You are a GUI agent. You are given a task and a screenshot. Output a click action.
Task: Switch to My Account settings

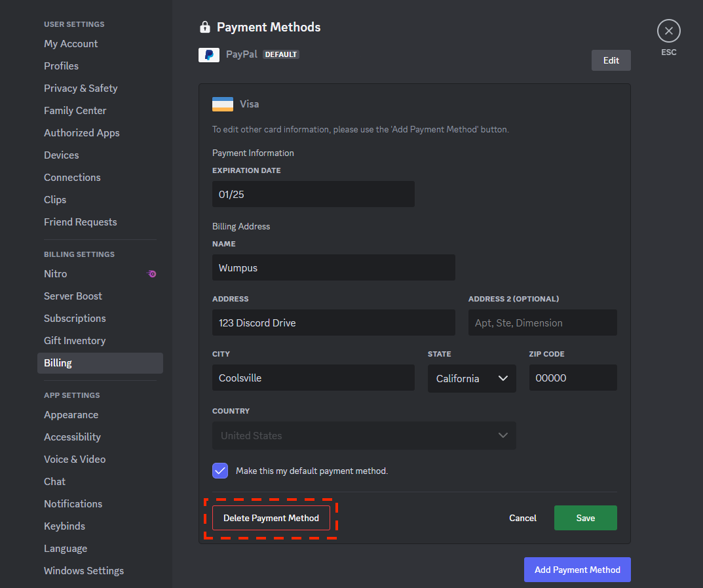click(71, 43)
